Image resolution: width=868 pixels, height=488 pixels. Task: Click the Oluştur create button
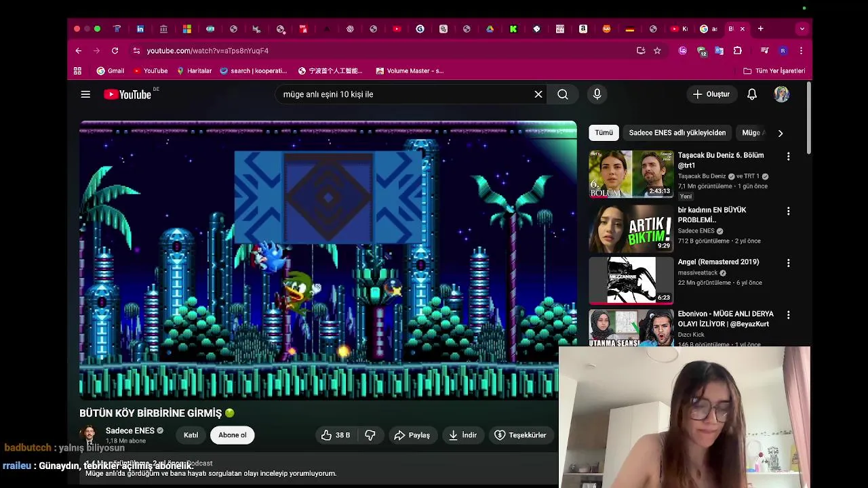(x=711, y=94)
